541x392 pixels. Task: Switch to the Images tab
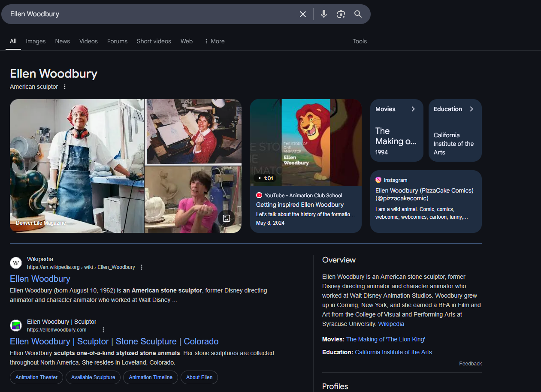[x=36, y=41]
